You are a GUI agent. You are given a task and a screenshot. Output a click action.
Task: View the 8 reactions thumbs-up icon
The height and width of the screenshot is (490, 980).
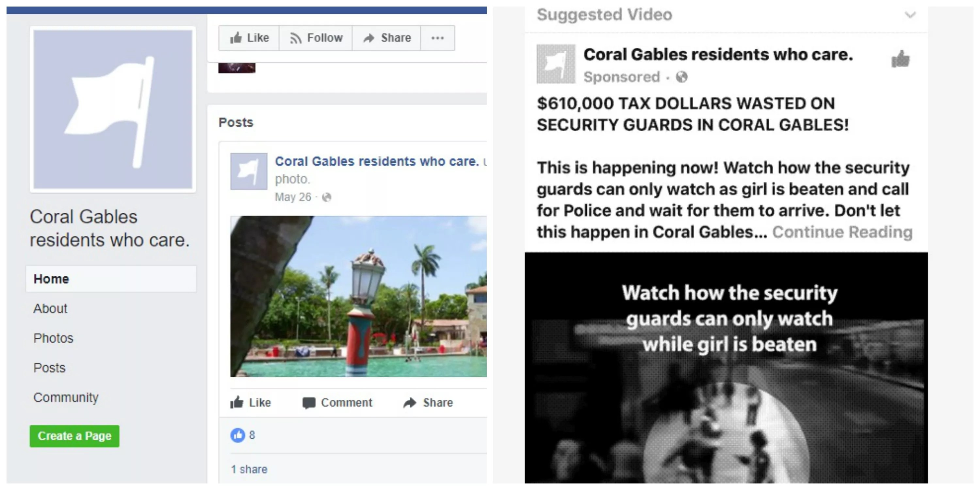pos(238,435)
